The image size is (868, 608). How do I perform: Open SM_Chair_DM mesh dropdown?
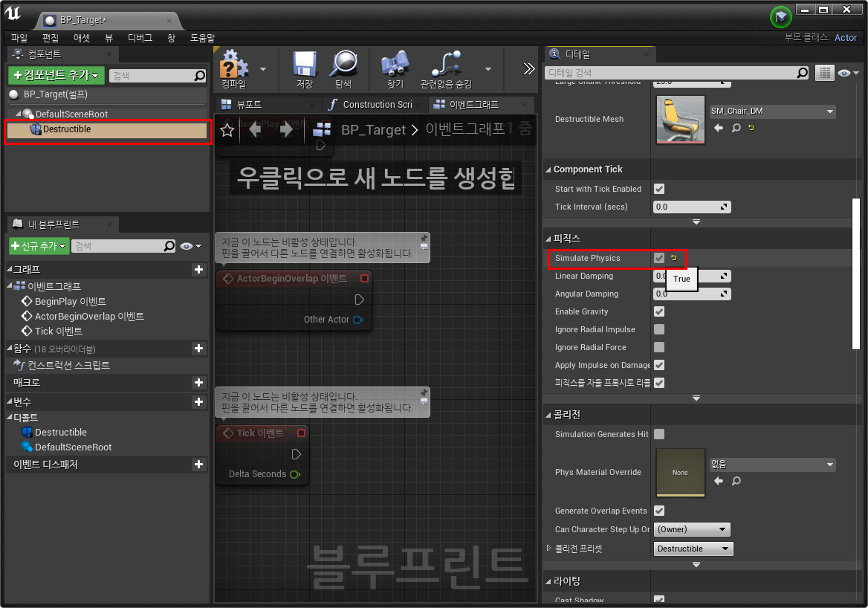tap(772, 111)
